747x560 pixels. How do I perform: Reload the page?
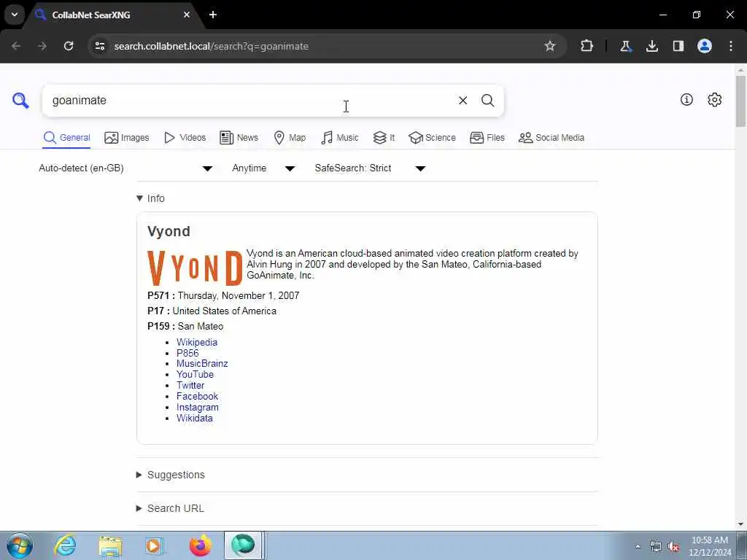[x=69, y=46]
